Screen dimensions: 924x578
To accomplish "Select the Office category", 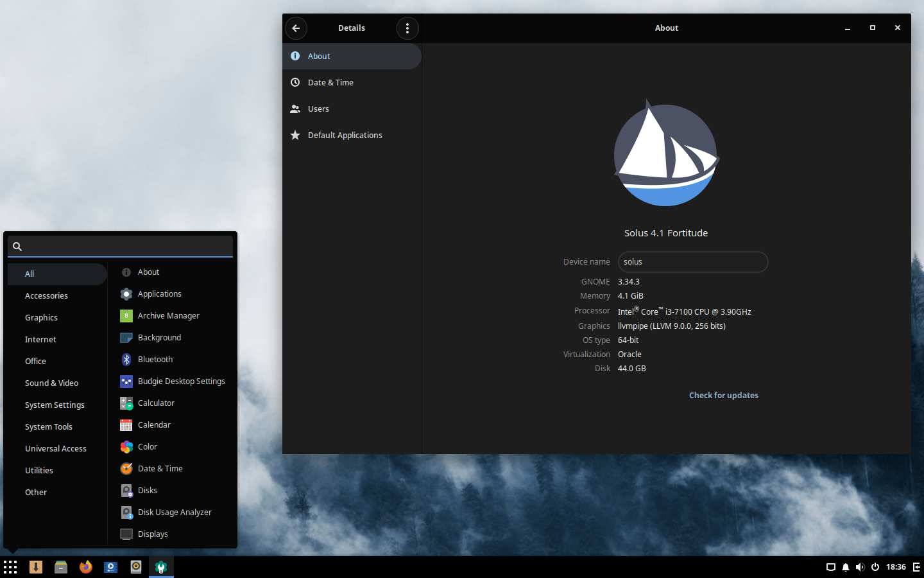I will tap(57, 362).
